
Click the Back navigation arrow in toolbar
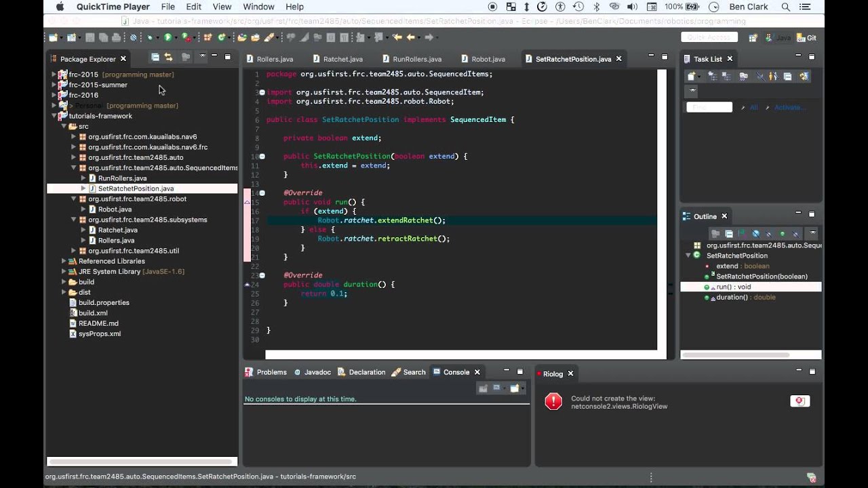tap(411, 37)
